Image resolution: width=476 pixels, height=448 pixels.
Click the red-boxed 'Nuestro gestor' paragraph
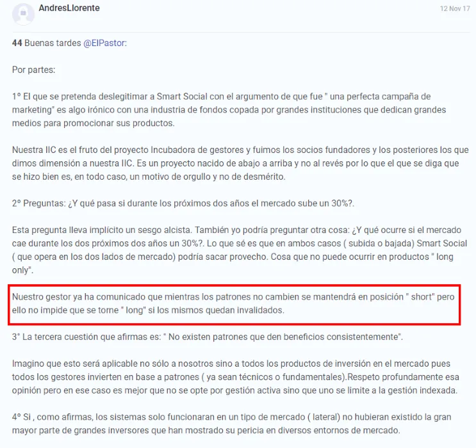(233, 303)
